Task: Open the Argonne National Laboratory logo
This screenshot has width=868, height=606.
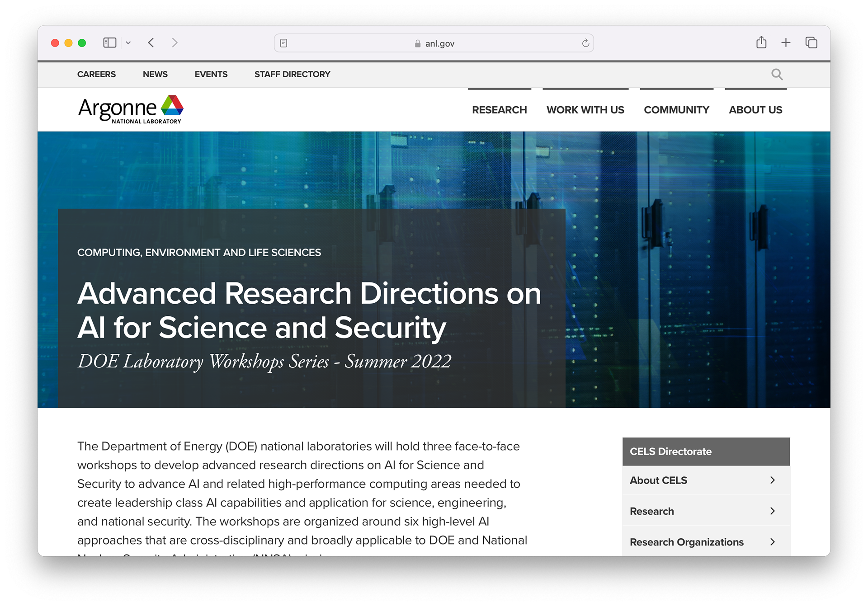Action: [131, 109]
